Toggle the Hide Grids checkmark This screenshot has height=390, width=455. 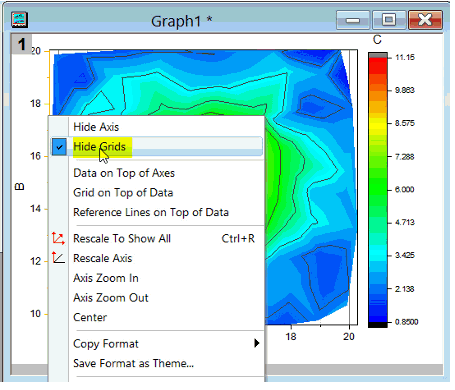pyautogui.click(x=59, y=147)
